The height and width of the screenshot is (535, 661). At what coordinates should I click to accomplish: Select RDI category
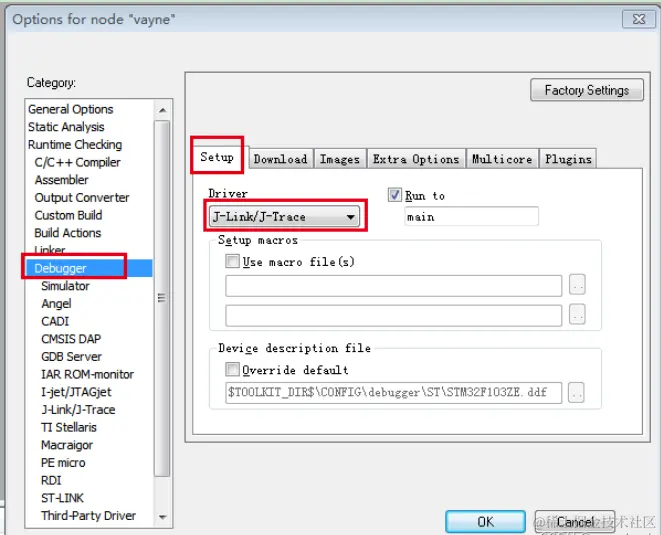click(x=51, y=481)
